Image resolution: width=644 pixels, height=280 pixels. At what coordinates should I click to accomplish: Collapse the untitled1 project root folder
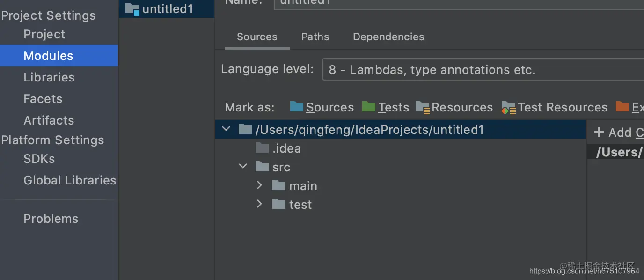click(227, 129)
